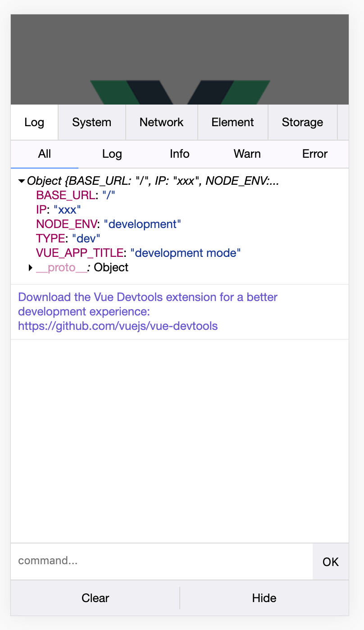Focus the command input field
Screen dimensions: 364x630
161,561
